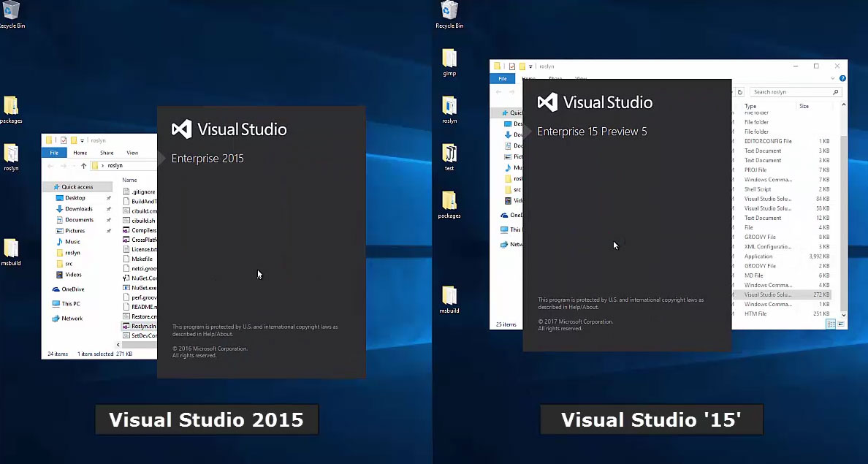Click New folder icon in left Explorer title bar
The height and width of the screenshot is (464, 868).
(x=74, y=140)
